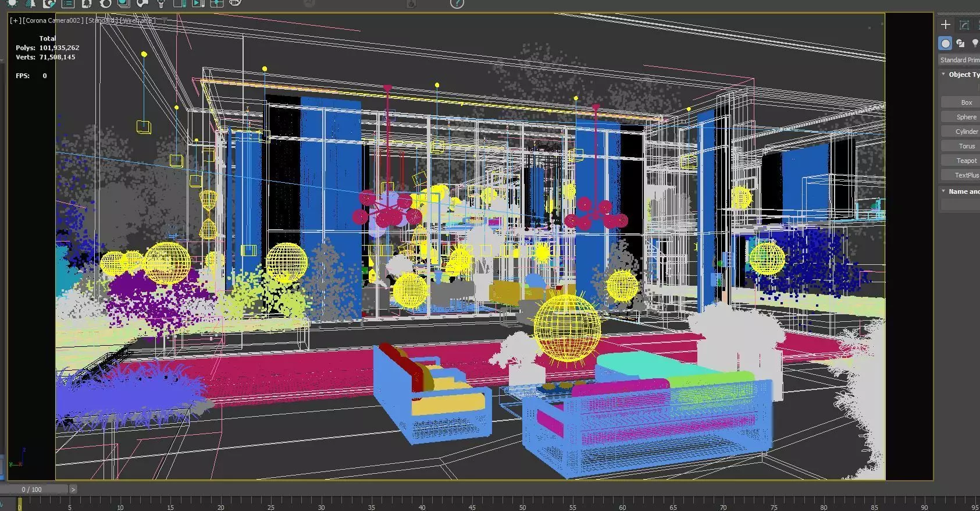
Task: Jump to frame 50 on timeline
Action: point(522,508)
